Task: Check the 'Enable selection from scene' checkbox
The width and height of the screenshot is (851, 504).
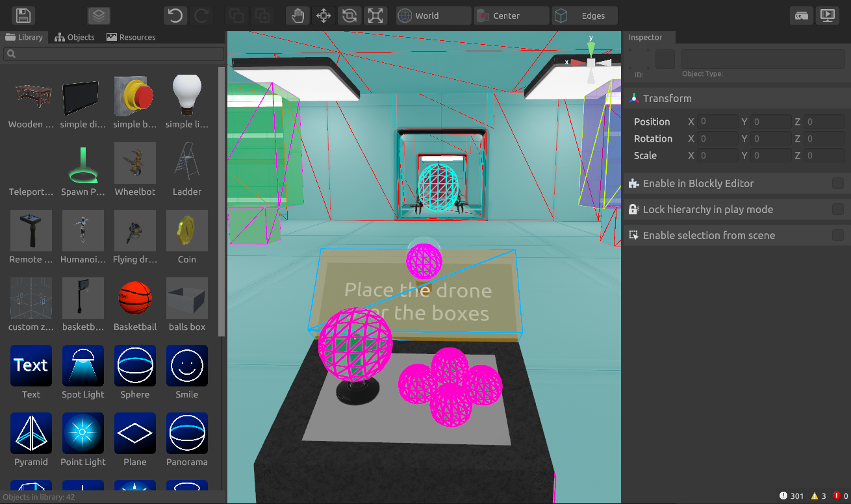Action: pyautogui.click(x=838, y=236)
